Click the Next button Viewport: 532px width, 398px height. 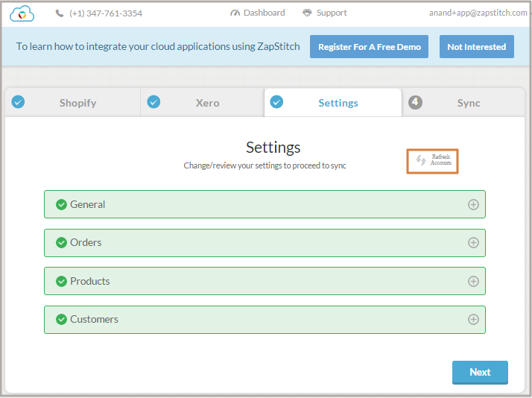[480, 372]
